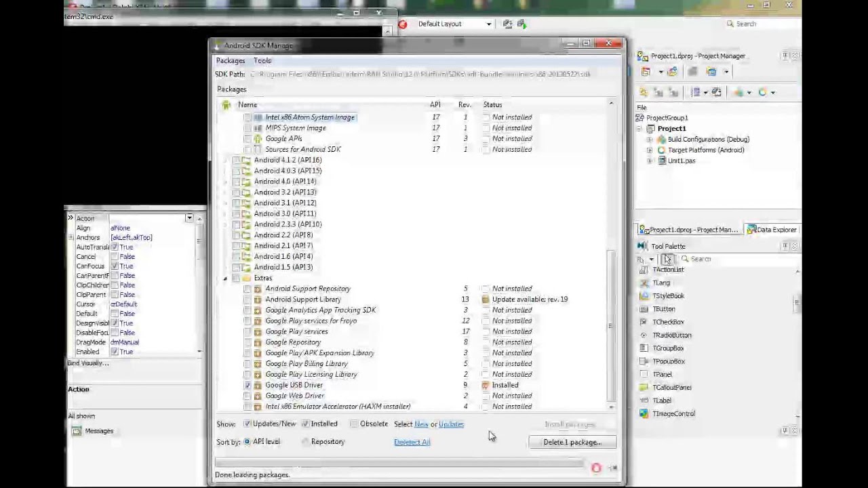Expand Android 4.1.2 (API 16) group

pyautogui.click(x=225, y=160)
